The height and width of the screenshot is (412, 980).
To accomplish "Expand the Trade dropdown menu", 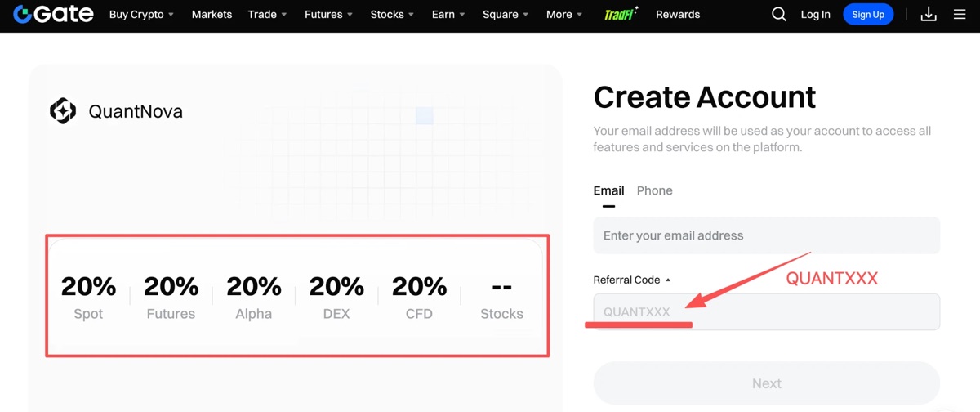I will click(x=267, y=14).
